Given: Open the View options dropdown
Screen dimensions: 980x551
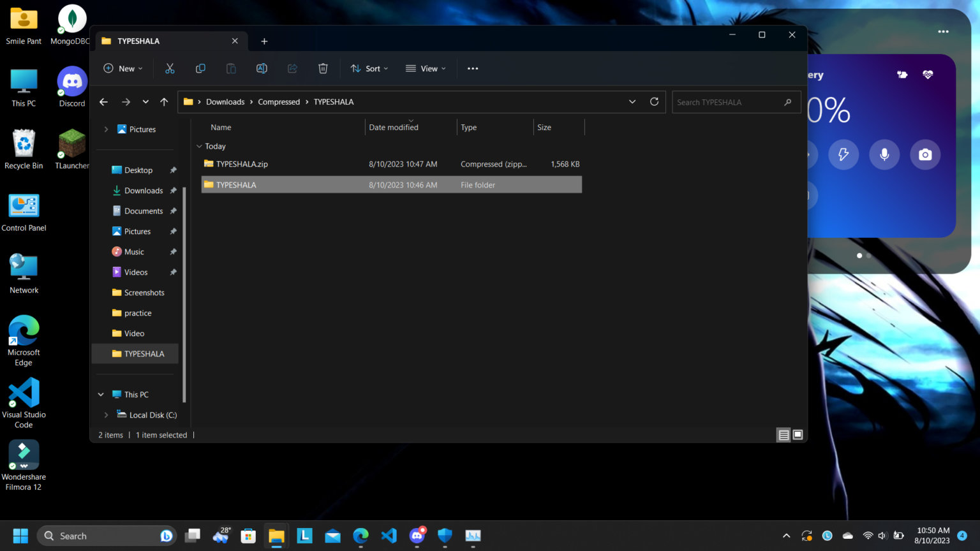Looking at the screenshot, I should coord(425,68).
